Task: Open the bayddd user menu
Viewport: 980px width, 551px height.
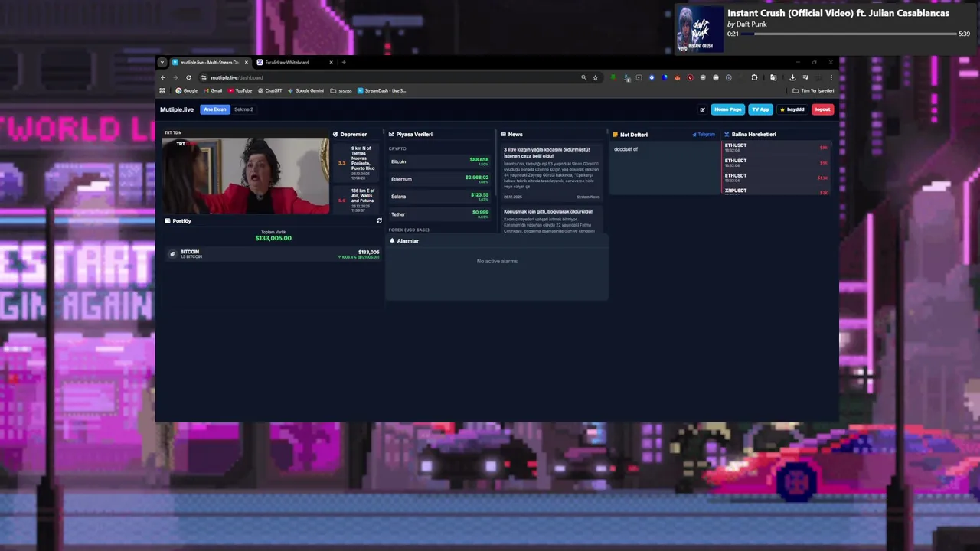Action: point(792,109)
